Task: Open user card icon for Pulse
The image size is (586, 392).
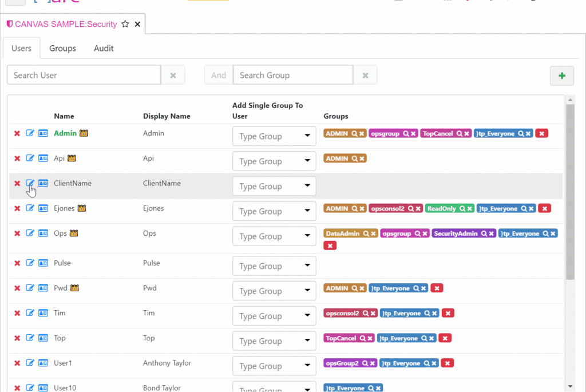Action: pyautogui.click(x=43, y=263)
